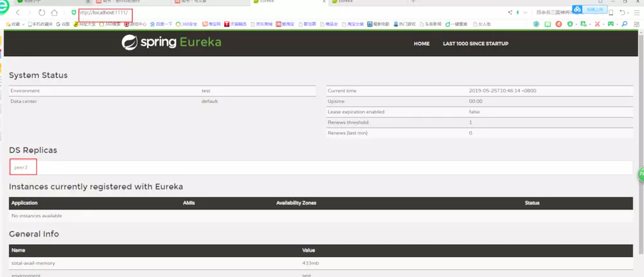Click the blue magnifier search icon

click(x=625, y=24)
